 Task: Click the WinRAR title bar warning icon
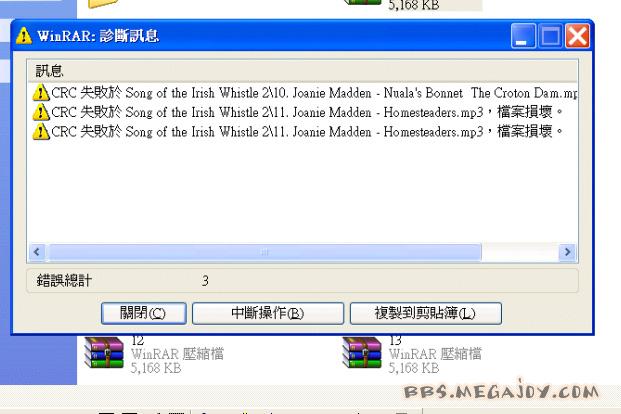click(24, 36)
